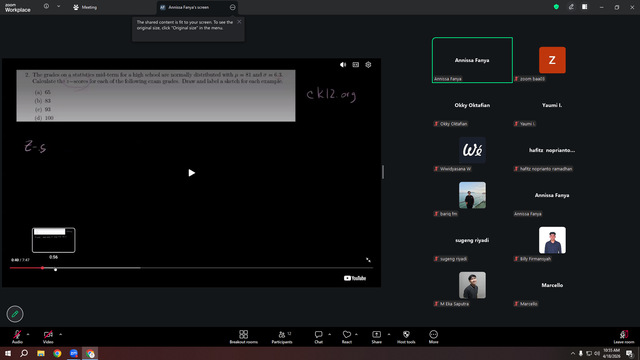Image resolution: width=640 pixels, height=360 pixels.
Task: Expand video options arrow beside Video
Action: [x=60, y=334]
